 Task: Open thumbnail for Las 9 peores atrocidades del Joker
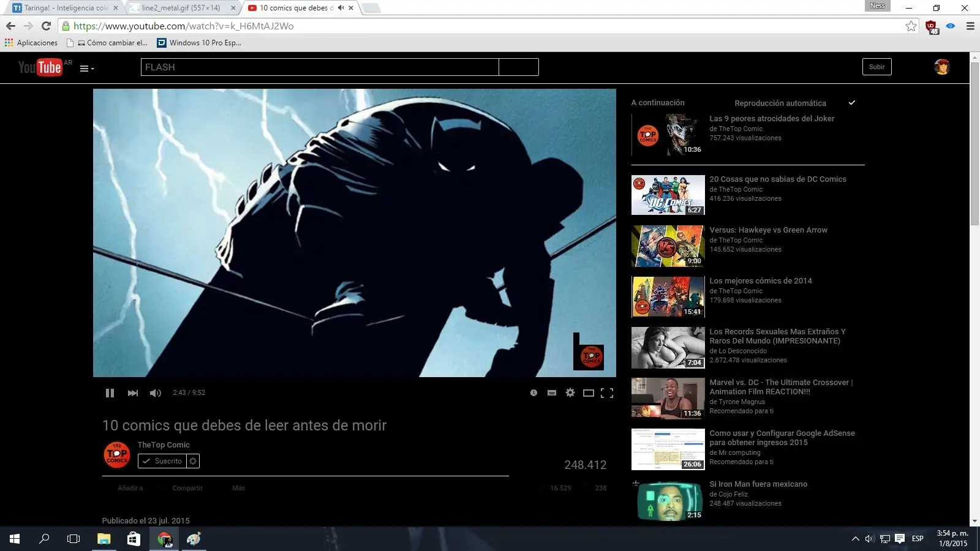[x=668, y=134]
